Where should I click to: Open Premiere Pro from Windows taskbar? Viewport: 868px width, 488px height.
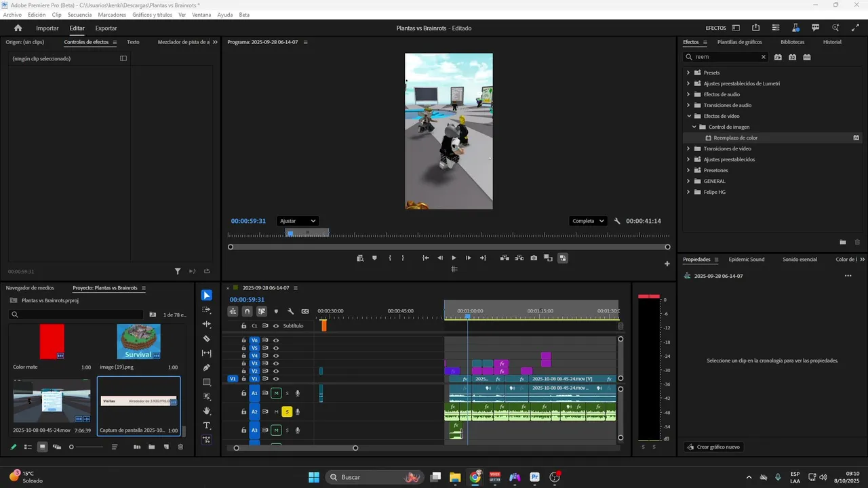(535, 477)
